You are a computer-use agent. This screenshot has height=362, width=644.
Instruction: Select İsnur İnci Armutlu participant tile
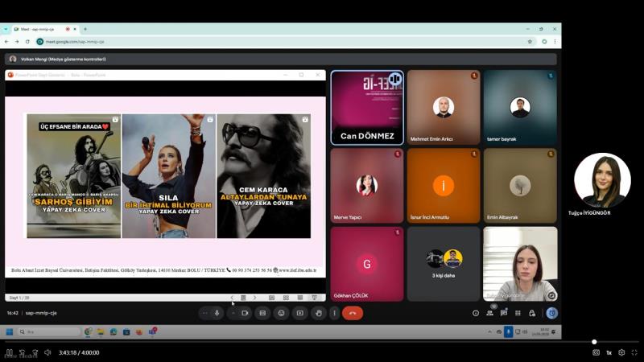pyautogui.click(x=444, y=186)
